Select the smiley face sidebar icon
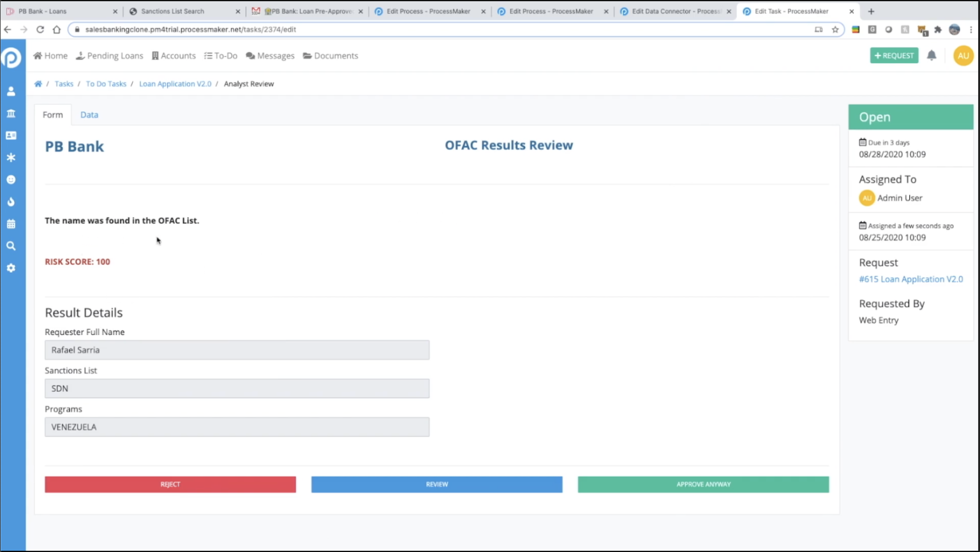The height and width of the screenshot is (552, 980). (x=11, y=179)
